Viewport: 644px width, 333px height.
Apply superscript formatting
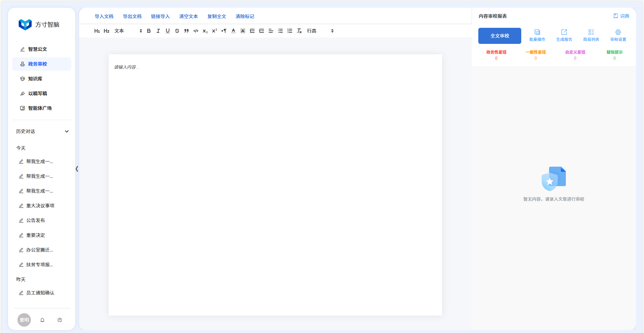[x=214, y=31]
